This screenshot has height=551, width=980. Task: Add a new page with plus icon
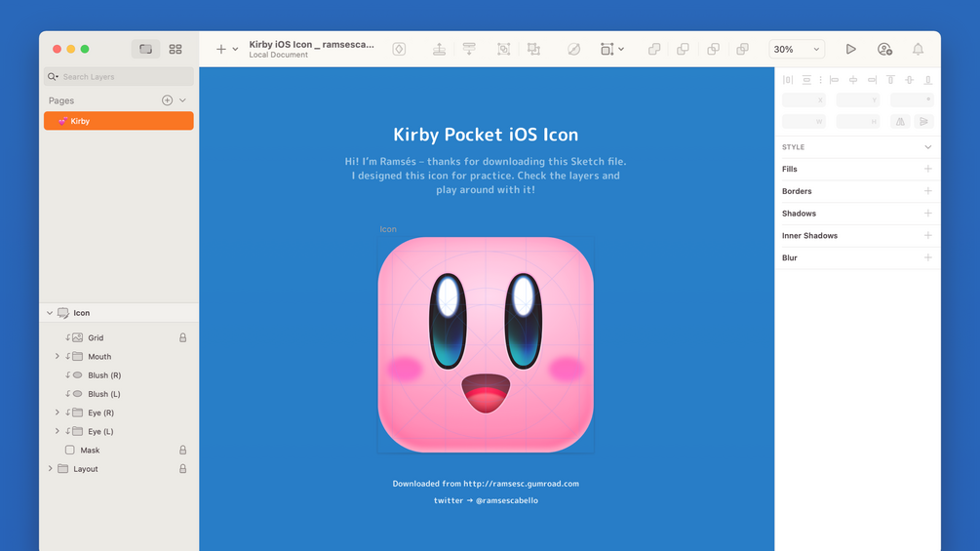pos(167,99)
